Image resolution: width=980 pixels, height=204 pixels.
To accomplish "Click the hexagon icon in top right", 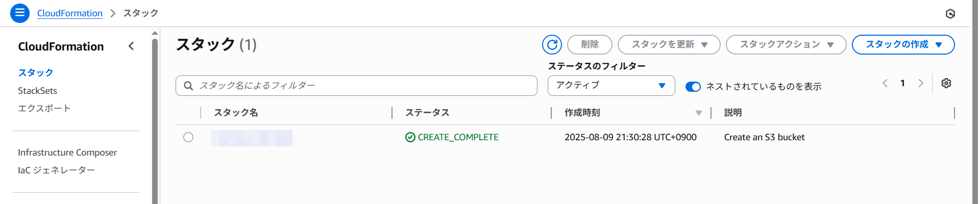I will point(950,14).
